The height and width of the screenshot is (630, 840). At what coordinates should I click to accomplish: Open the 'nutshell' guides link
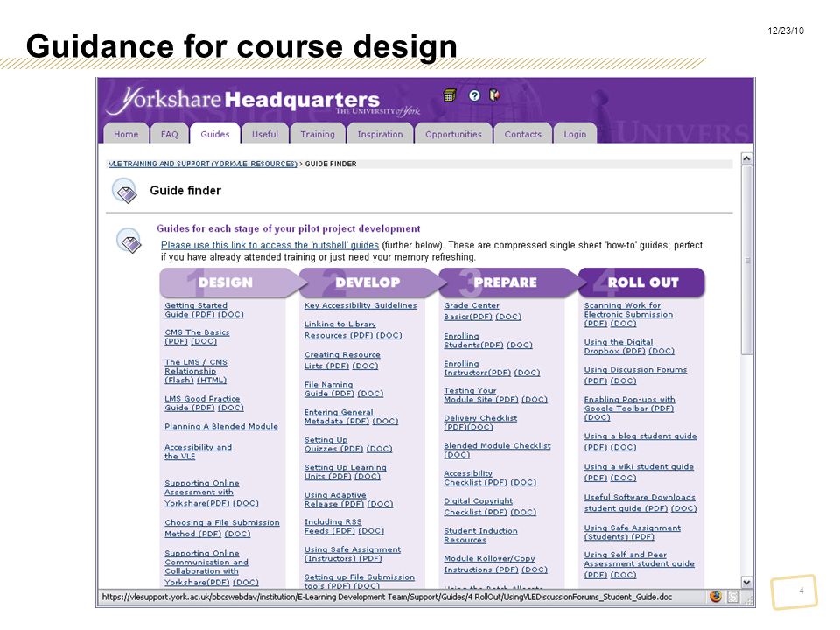coord(270,245)
